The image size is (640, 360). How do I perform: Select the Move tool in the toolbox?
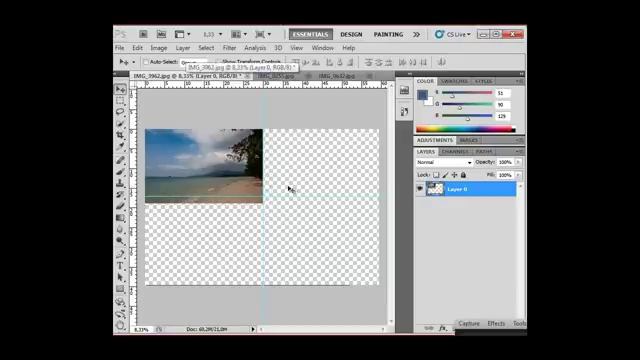tap(120, 89)
